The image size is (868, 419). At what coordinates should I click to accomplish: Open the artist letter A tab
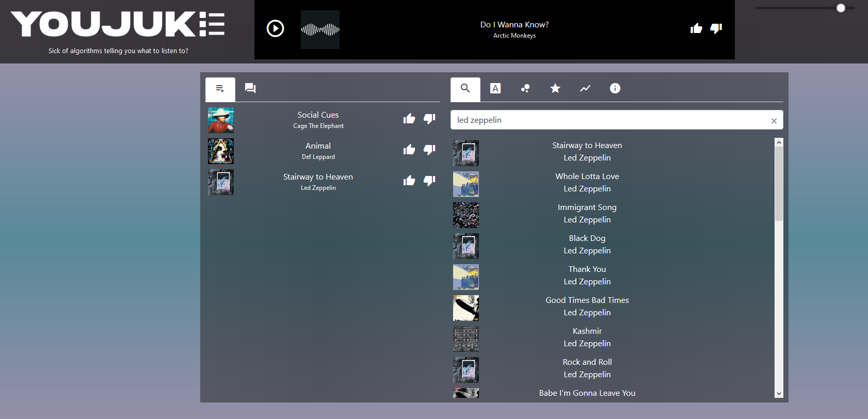(495, 88)
